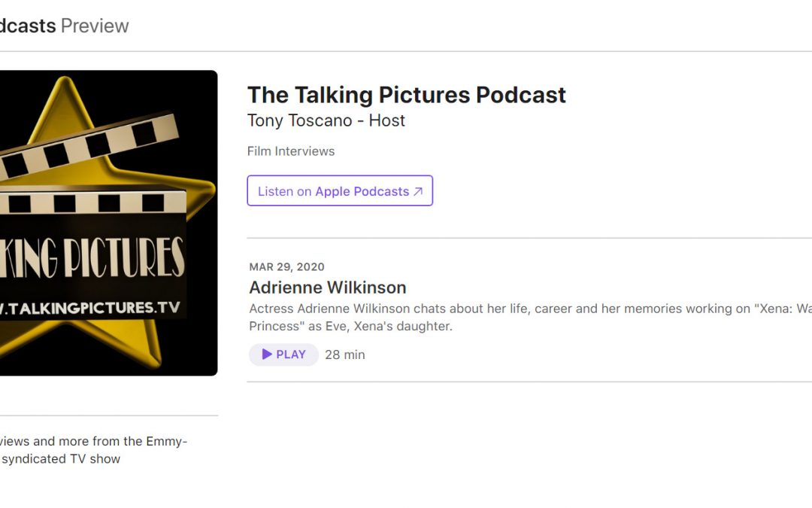
Task: Click the Podcasts Preview header text
Action: (x=64, y=26)
